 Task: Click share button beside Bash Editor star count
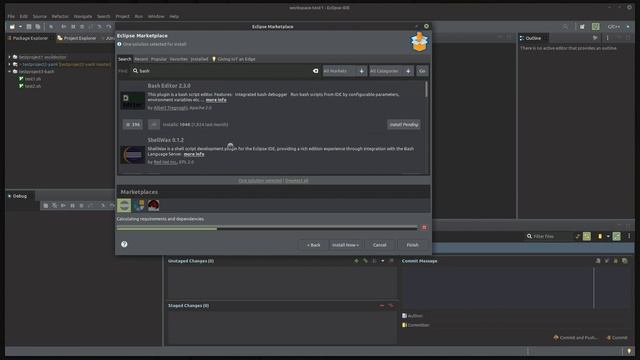click(153, 124)
